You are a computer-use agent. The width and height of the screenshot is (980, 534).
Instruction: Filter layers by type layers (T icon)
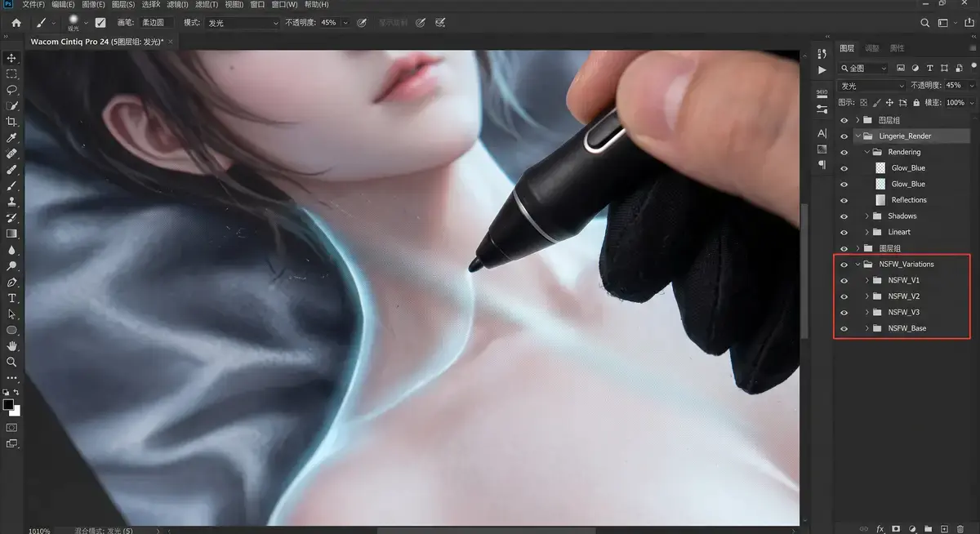tap(930, 69)
